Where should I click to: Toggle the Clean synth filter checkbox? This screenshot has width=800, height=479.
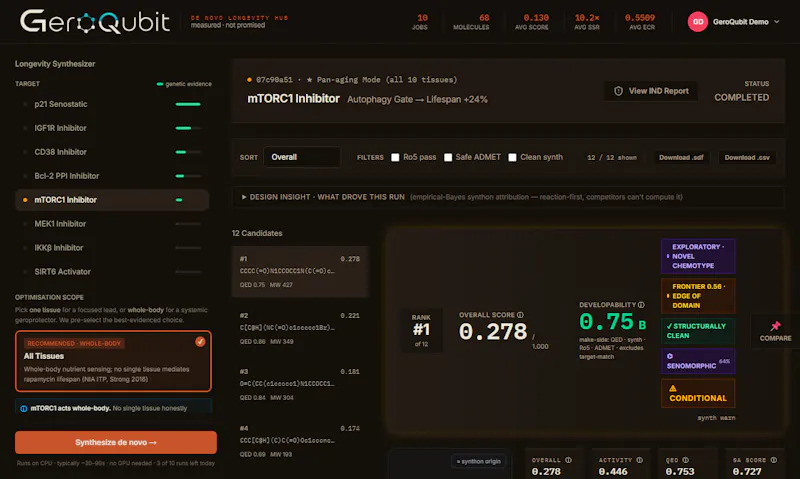pyautogui.click(x=512, y=157)
